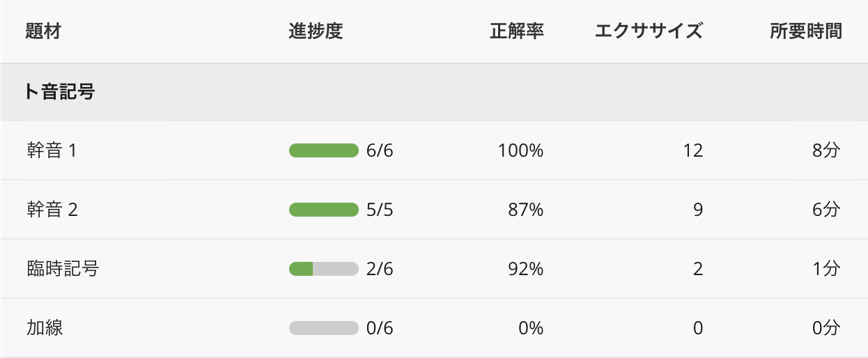Image resolution: width=868 pixels, height=358 pixels.
Task: Click the 題材 column header
Action: point(42,31)
